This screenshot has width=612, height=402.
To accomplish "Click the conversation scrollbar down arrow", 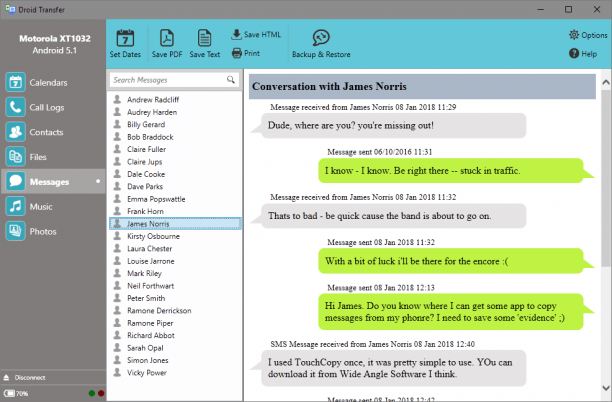I will [x=606, y=388].
